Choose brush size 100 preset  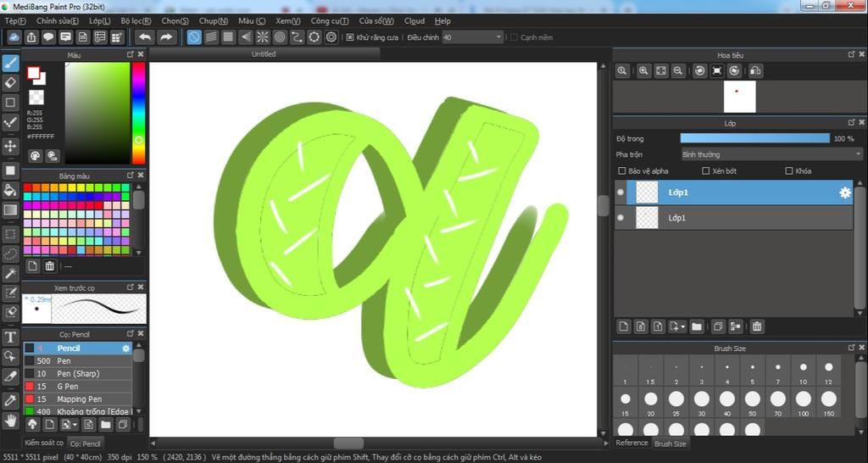(x=804, y=402)
